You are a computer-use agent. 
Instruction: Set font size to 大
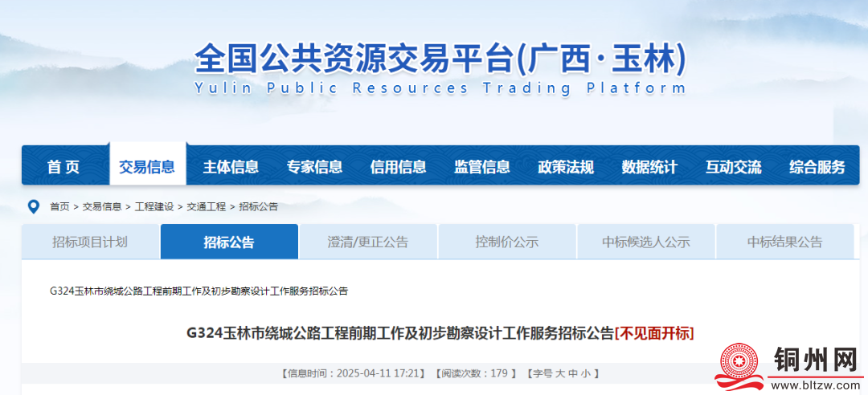coord(559,373)
